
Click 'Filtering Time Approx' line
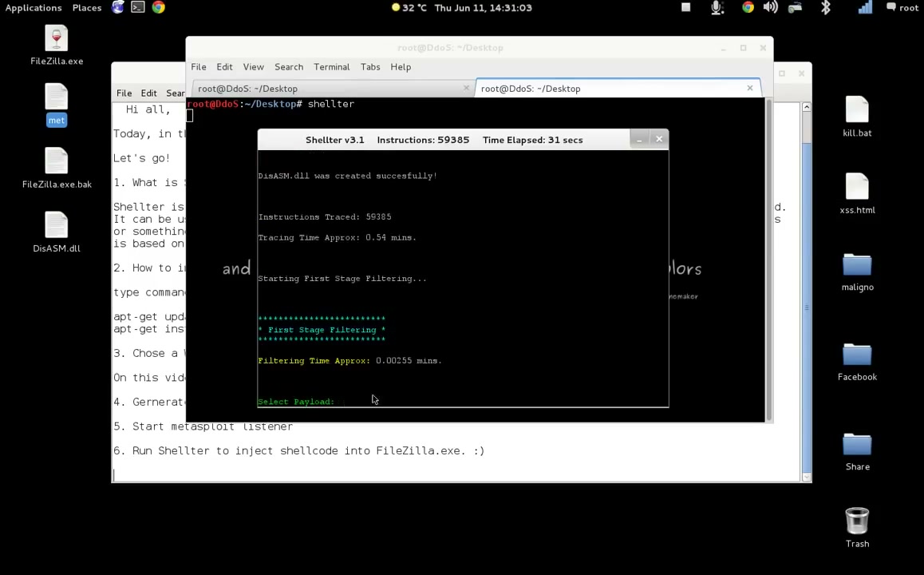pos(350,361)
